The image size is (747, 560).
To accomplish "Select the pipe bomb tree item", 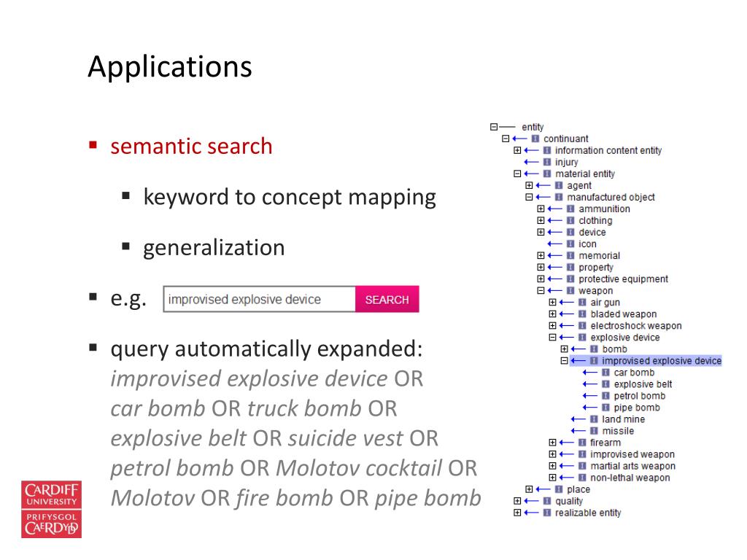I will pos(637,407).
